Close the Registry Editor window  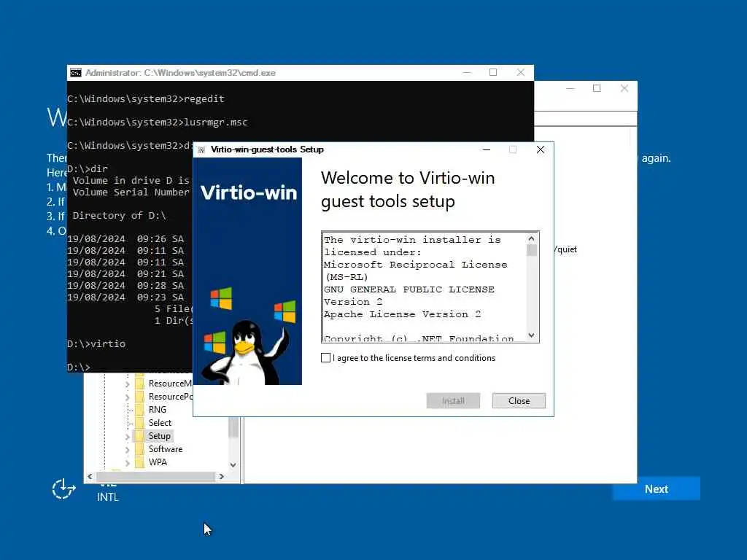[x=624, y=88]
